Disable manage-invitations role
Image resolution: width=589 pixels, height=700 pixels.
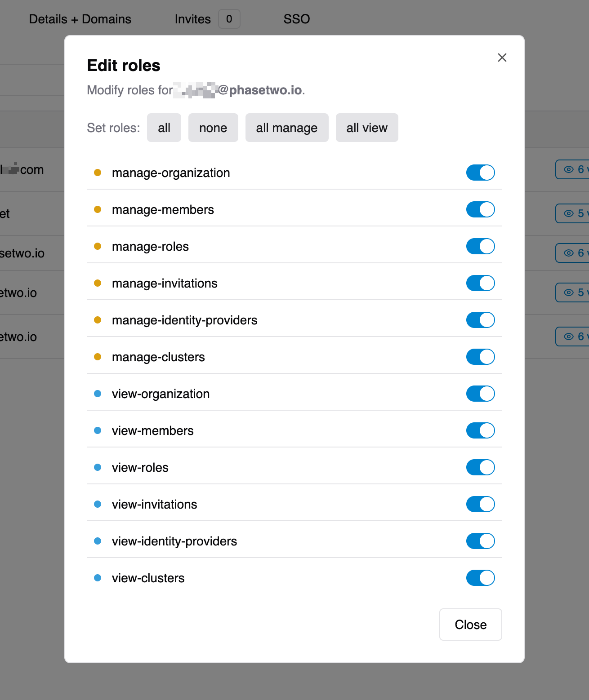tap(480, 283)
